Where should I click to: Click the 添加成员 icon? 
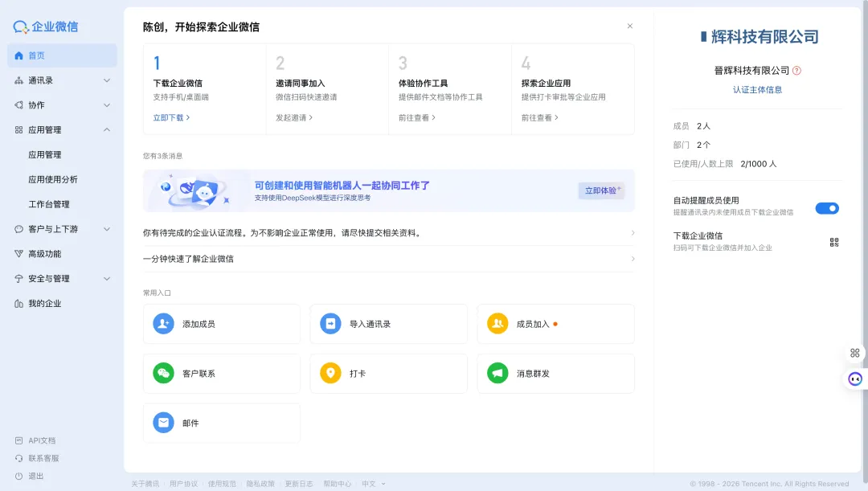163,324
